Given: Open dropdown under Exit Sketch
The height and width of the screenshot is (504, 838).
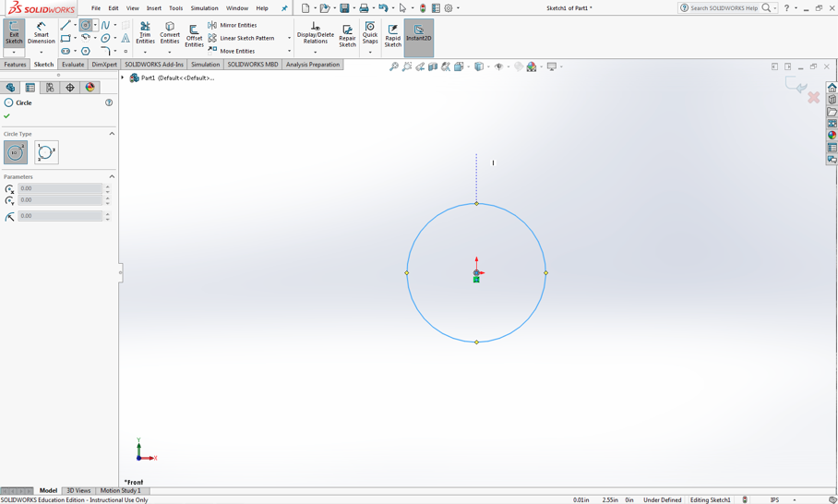Looking at the screenshot, I should (14, 53).
